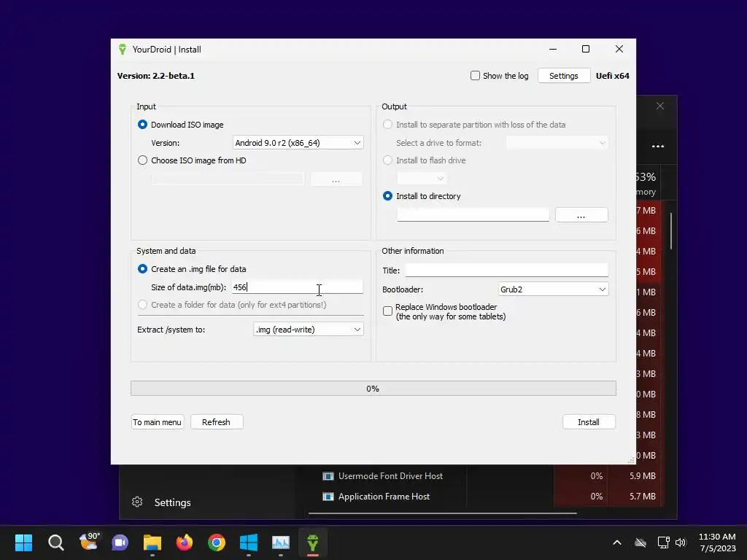The width and height of the screenshot is (747, 560).
Task: Launch Firefox from taskbar
Action: pos(185,542)
